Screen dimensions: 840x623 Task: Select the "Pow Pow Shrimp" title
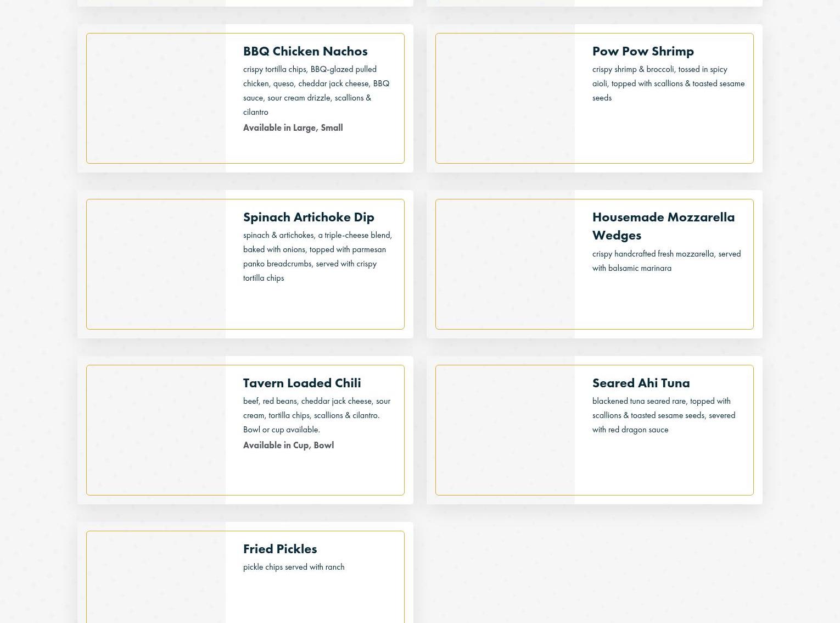[643, 51]
